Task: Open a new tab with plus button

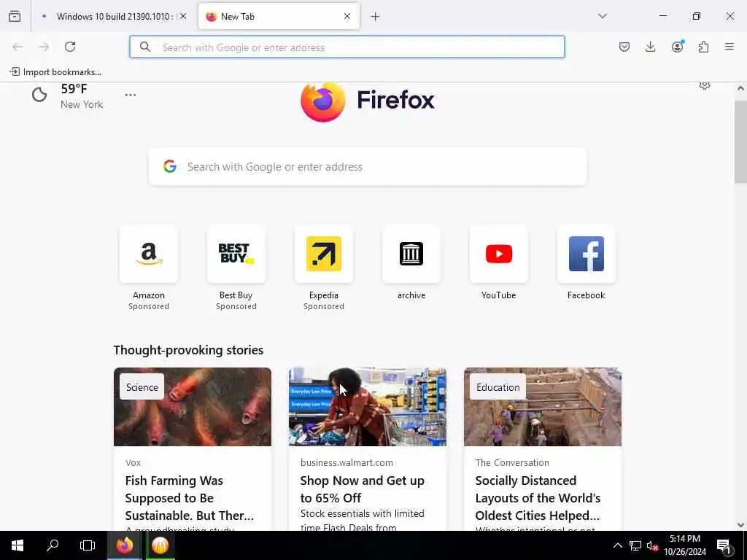Action: pyautogui.click(x=376, y=17)
